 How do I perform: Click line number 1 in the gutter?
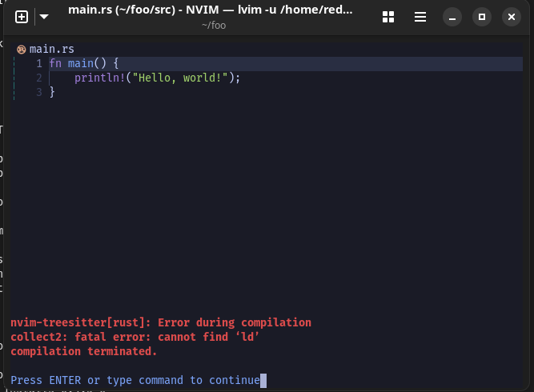(x=39, y=64)
